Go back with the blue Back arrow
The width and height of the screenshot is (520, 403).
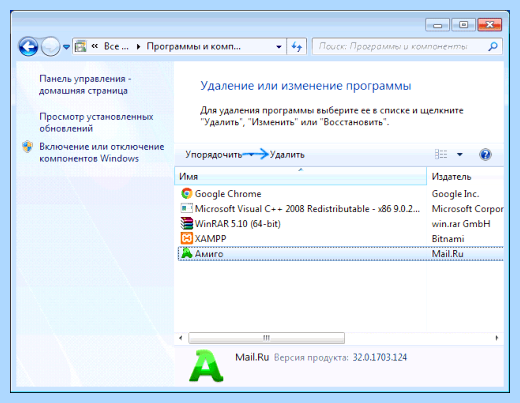tap(28, 47)
